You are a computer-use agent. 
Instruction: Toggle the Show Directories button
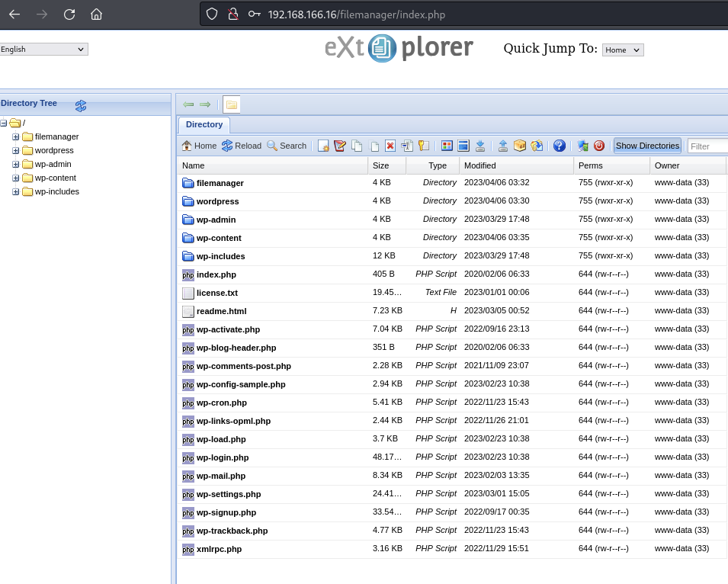coord(647,146)
